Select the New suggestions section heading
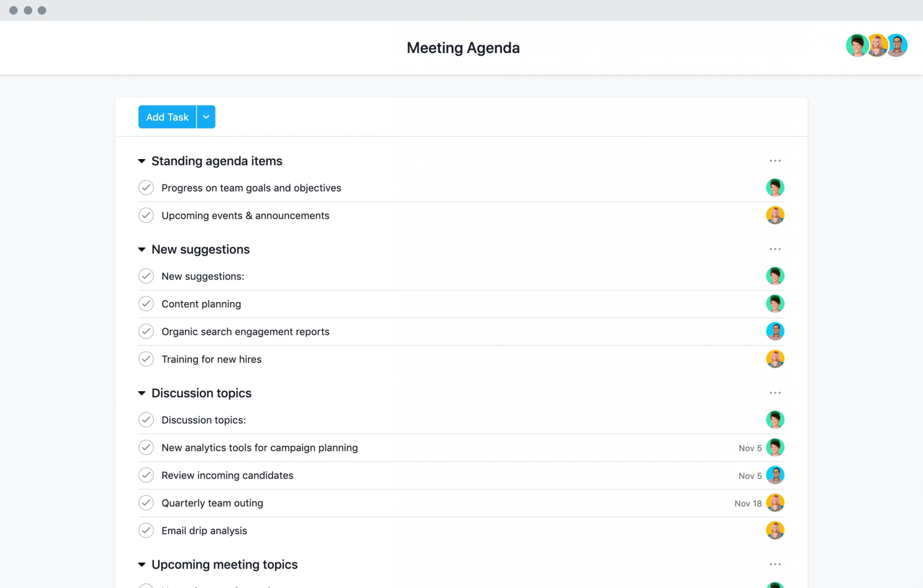 (x=200, y=249)
